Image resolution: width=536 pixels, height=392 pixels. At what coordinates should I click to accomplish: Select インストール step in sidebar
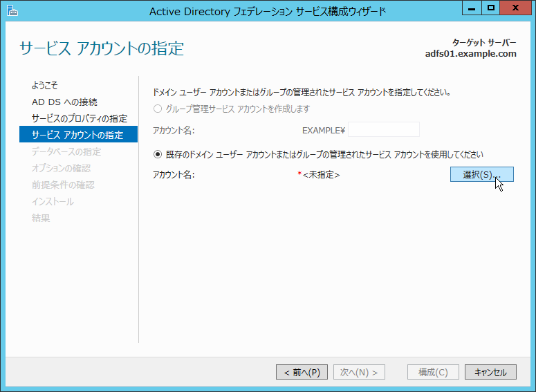pos(53,202)
